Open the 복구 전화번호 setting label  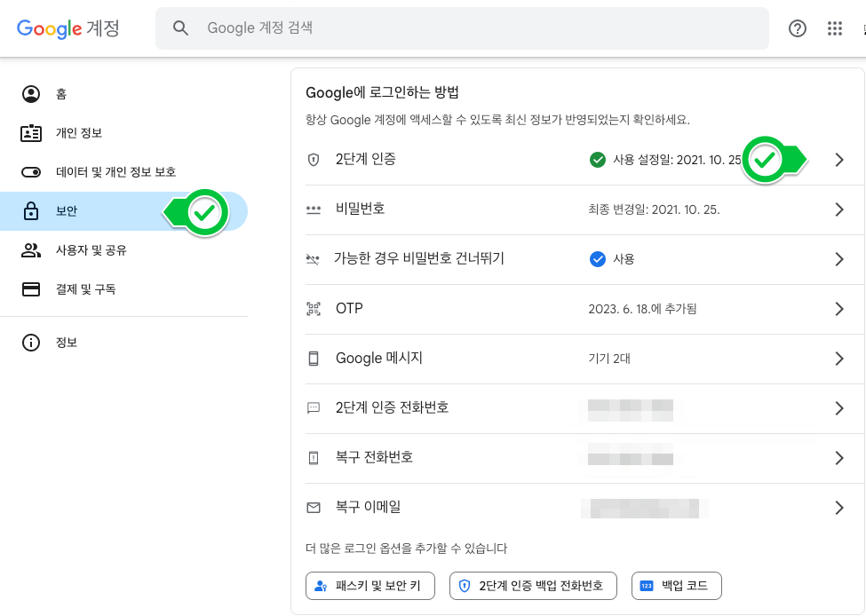[x=374, y=457]
